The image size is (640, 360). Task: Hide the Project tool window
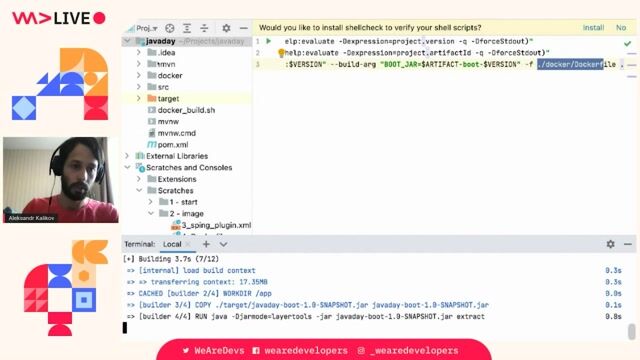(244, 28)
